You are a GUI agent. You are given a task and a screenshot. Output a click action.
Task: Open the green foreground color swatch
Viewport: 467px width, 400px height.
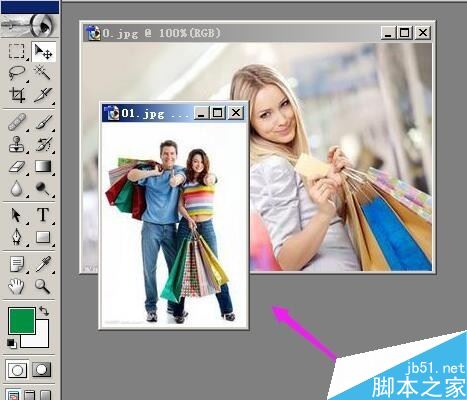[22, 321]
